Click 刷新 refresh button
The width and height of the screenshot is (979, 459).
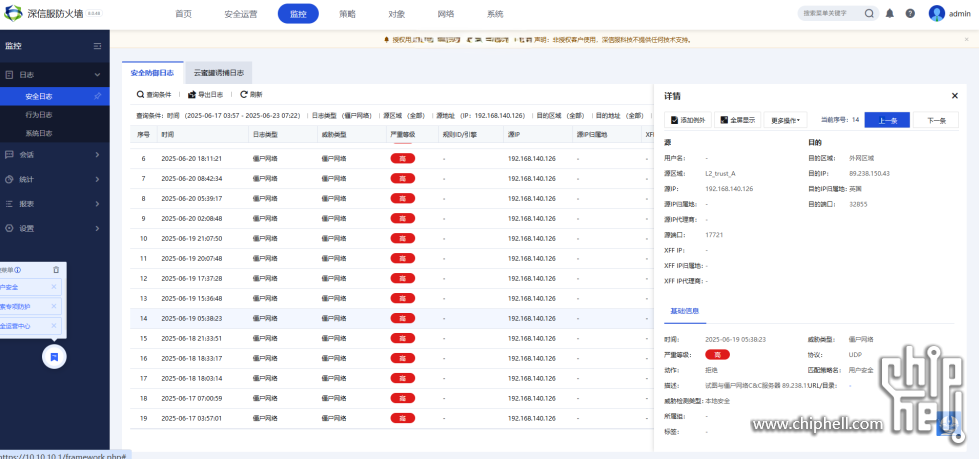point(251,95)
